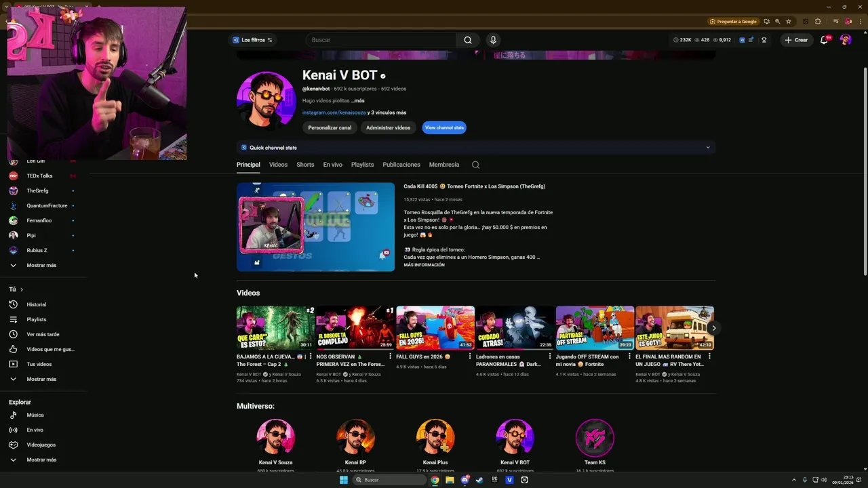Image resolution: width=868 pixels, height=488 pixels.
Task: Open the notifications bell with 9+ badge
Action: pos(824,40)
